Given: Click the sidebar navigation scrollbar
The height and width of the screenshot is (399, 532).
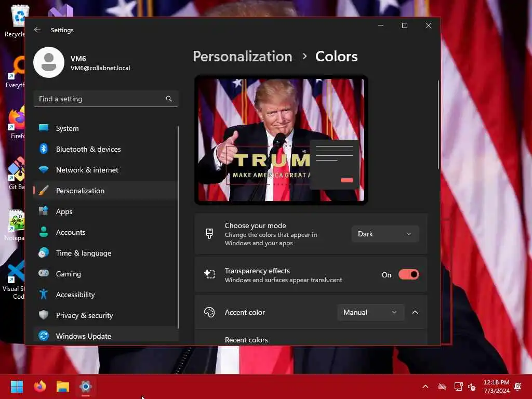Looking at the screenshot, I should pos(178,227).
